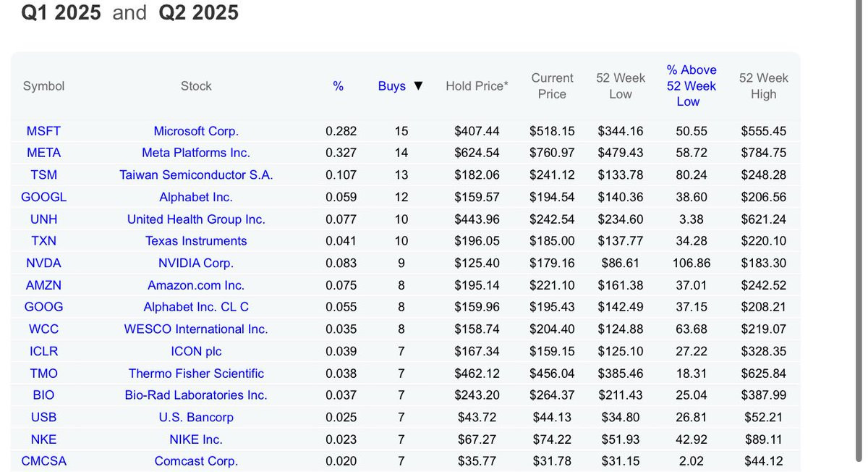Select TMO 52 week high $625.84

[x=763, y=373]
